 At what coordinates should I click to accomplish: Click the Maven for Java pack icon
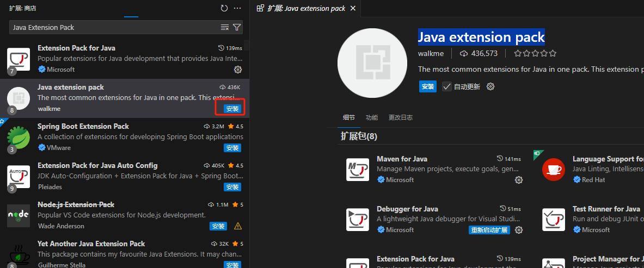357,170
